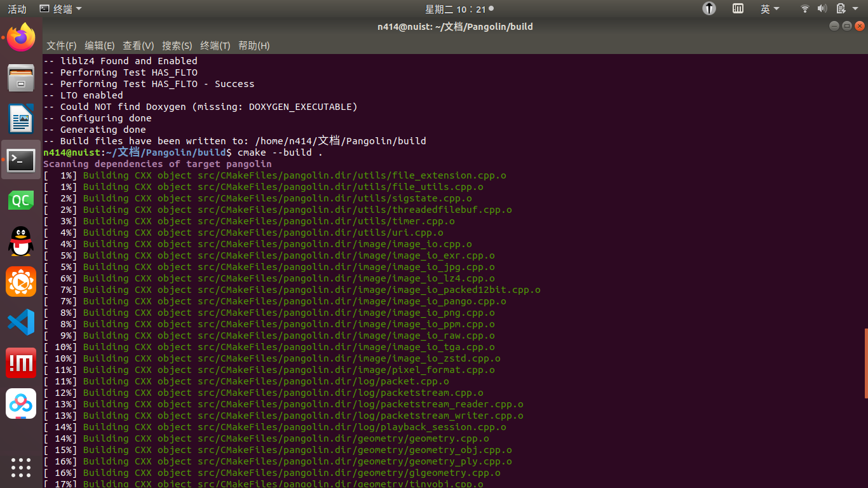
Task: Click the terminal vertical scrollbar handle
Action: tap(865, 363)
